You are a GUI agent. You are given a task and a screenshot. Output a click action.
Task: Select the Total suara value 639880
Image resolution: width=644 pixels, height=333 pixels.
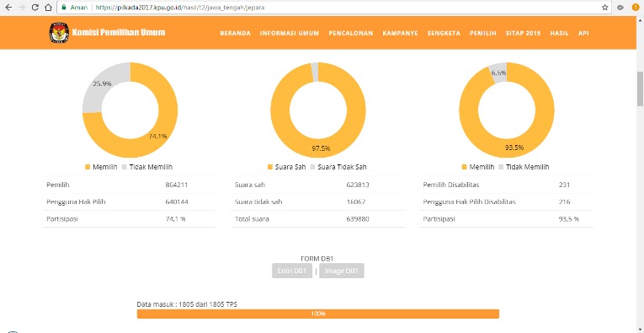coord(358,219)
